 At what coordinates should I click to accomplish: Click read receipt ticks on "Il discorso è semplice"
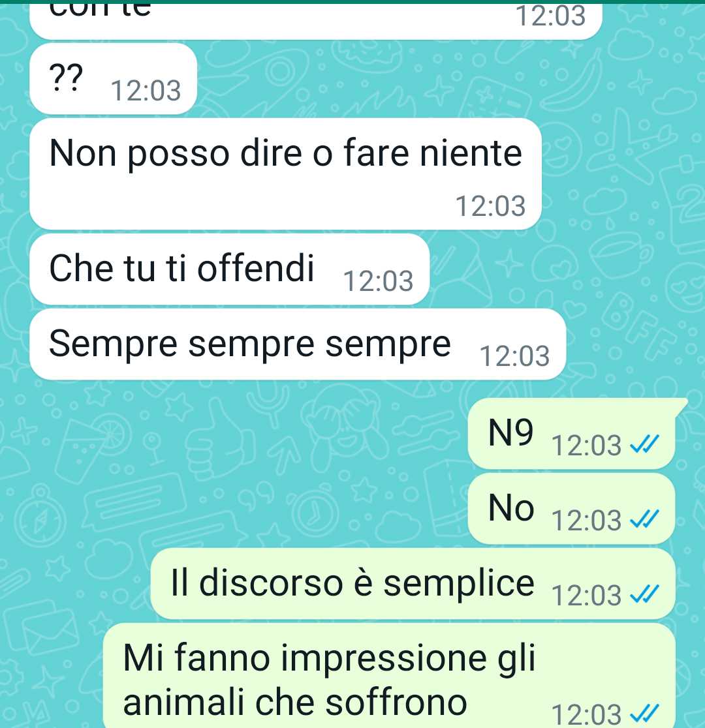(x=644, y=595)
